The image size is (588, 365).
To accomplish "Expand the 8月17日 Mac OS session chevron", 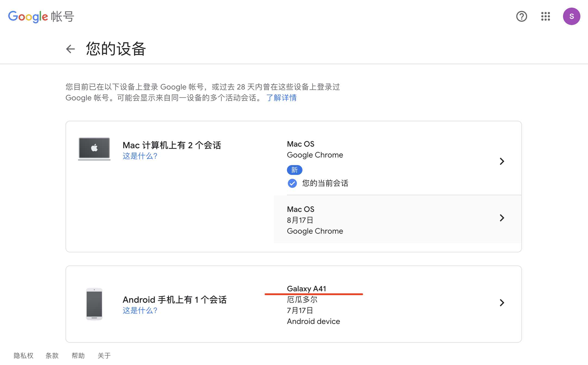I will click(x=502, y=218).
